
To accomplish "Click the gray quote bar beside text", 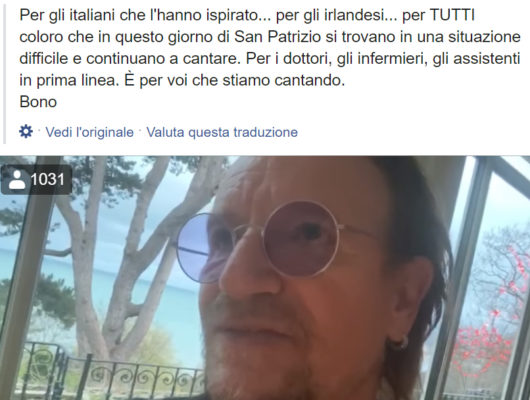I will [4, 72].
